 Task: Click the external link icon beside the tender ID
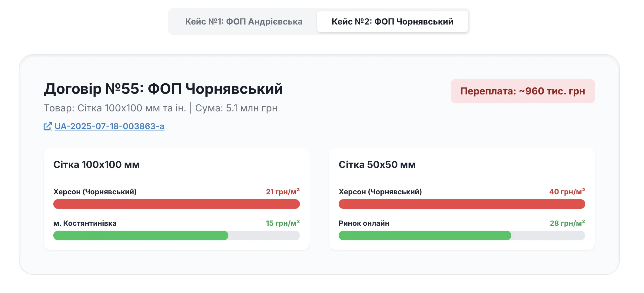48,126
